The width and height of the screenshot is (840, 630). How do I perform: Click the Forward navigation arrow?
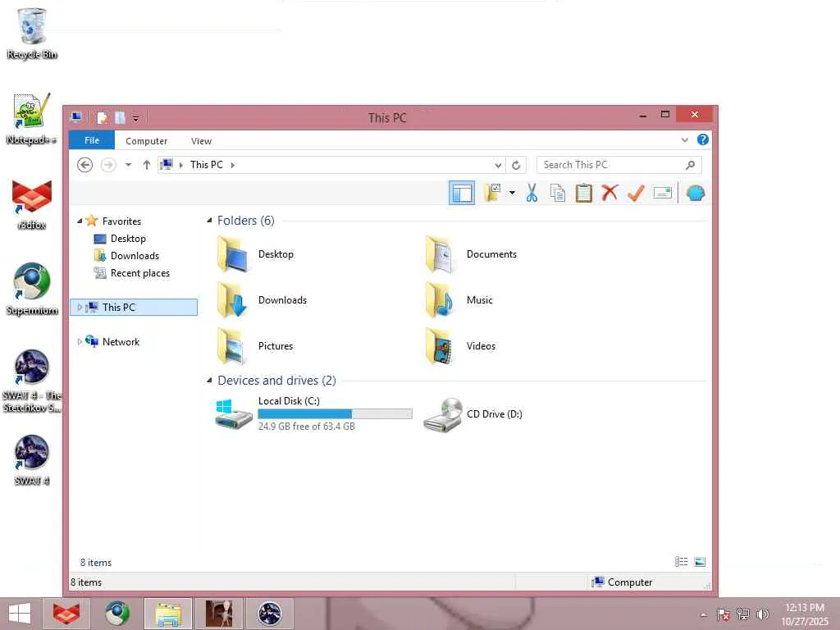[108, 165]
